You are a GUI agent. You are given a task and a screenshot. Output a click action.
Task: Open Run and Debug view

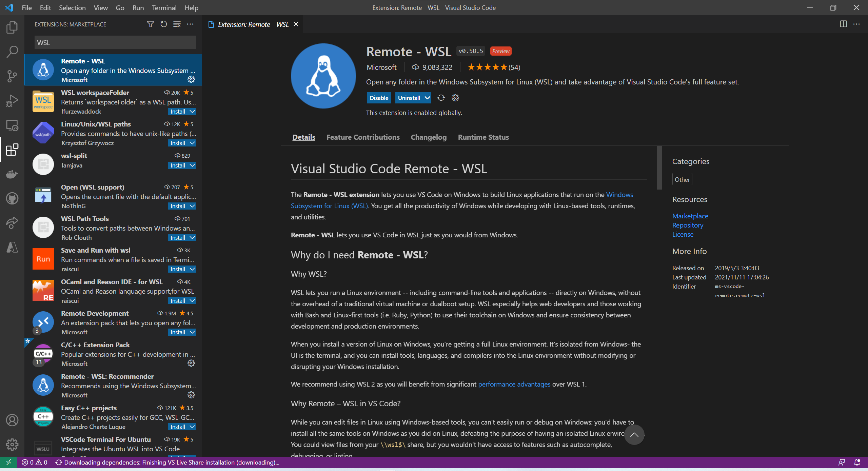[12, 101]
